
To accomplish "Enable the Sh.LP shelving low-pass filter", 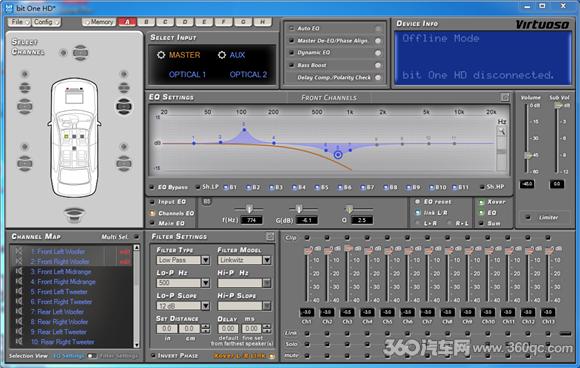I will 198,187.
